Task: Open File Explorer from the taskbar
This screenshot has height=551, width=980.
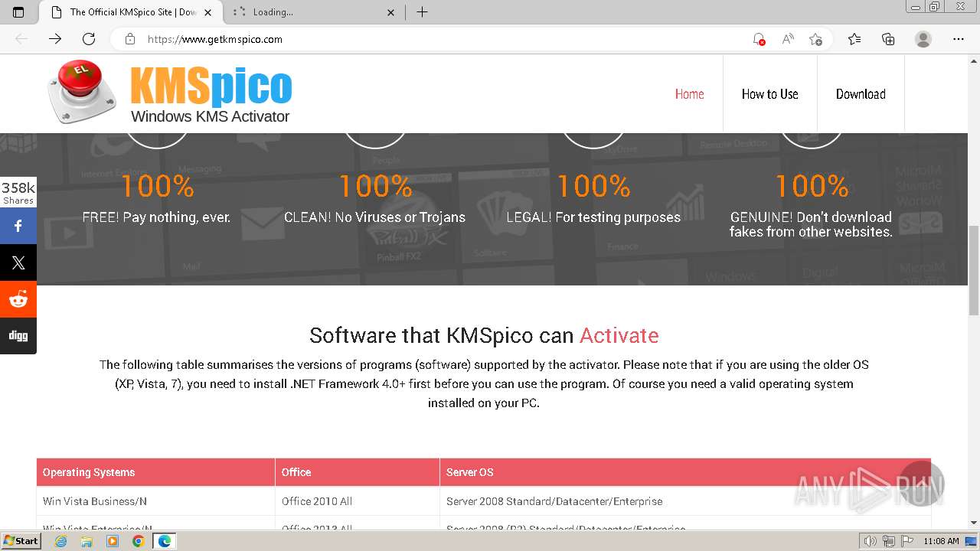Action: pyautogui.click(x=87, y=541)
